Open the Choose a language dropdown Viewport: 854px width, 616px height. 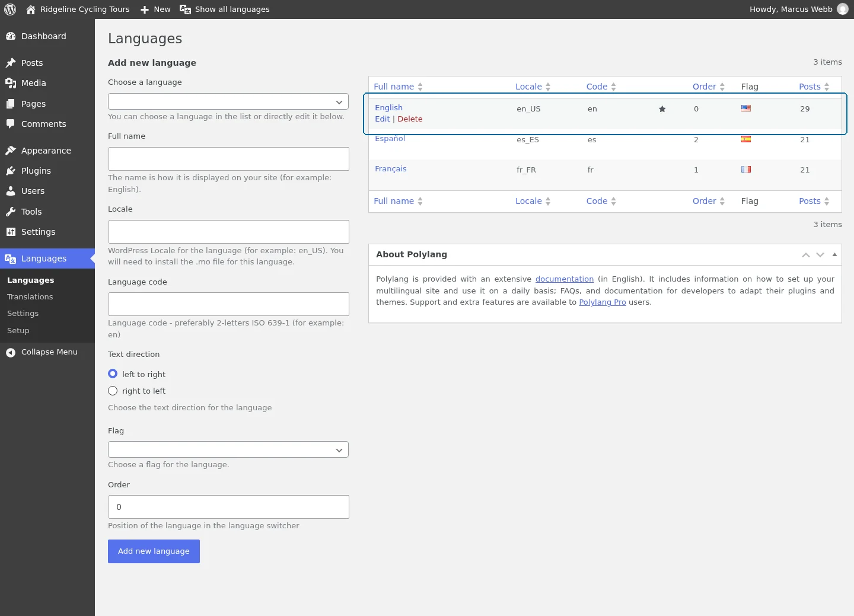tap(228, 101)
